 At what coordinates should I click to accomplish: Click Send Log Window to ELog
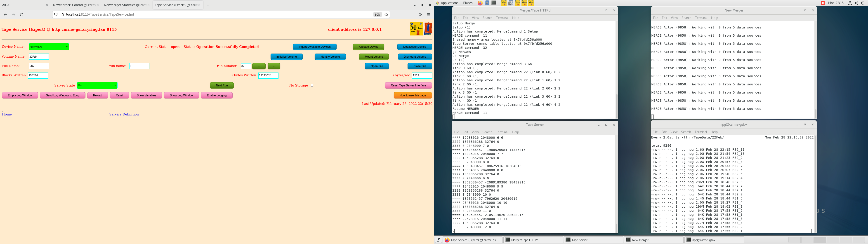pyautogui.click(x=63, y=95)
